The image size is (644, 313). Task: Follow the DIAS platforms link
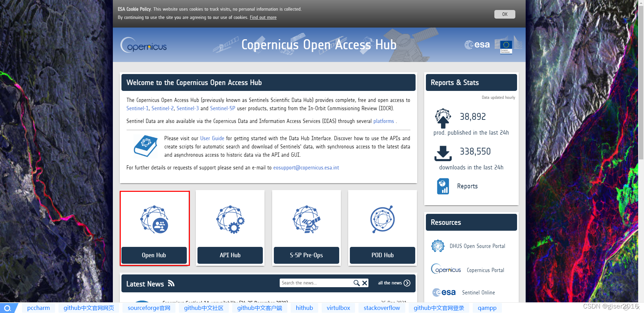pyautogui.click(x=384, y=121)
